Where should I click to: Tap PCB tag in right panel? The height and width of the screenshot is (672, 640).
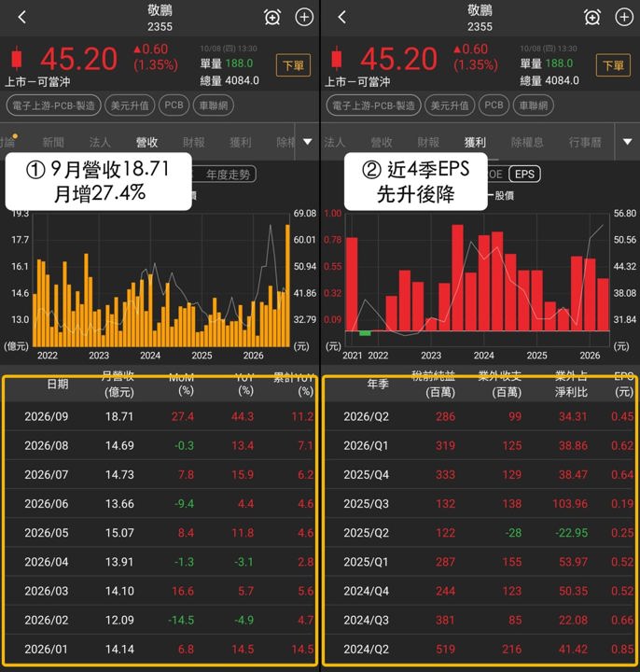click(x=494, y=105)
